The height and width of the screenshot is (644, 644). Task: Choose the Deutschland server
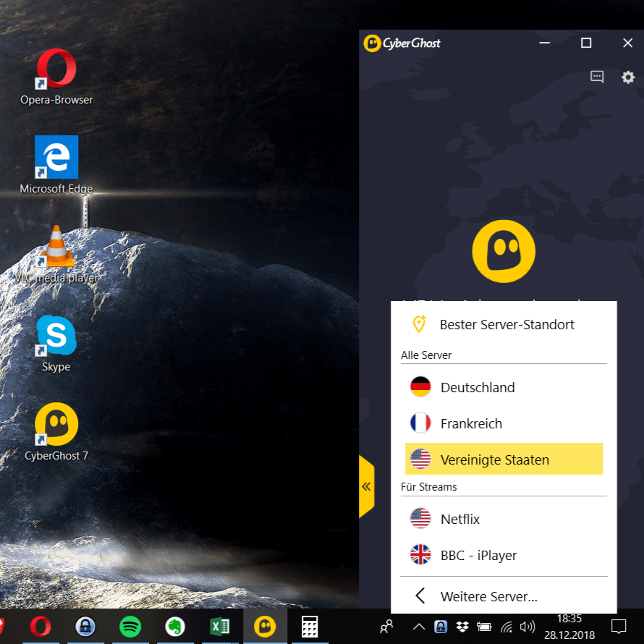[504, 387]
